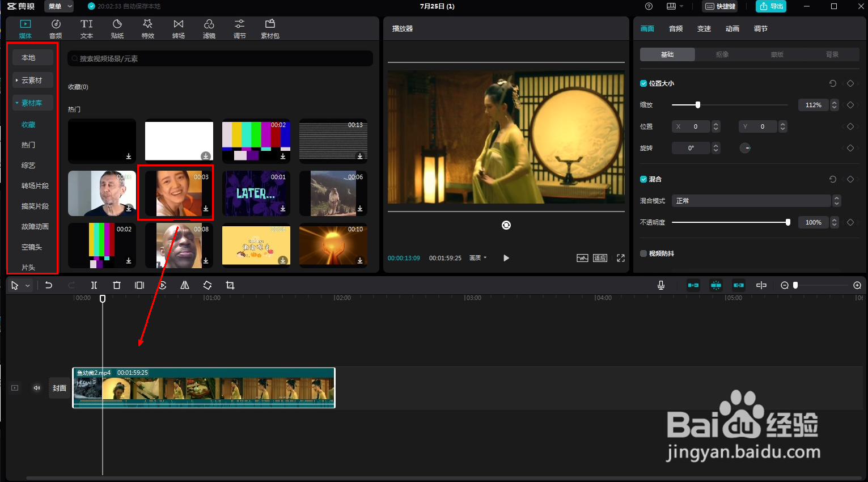Toggle main track magnet snapping

693,285
